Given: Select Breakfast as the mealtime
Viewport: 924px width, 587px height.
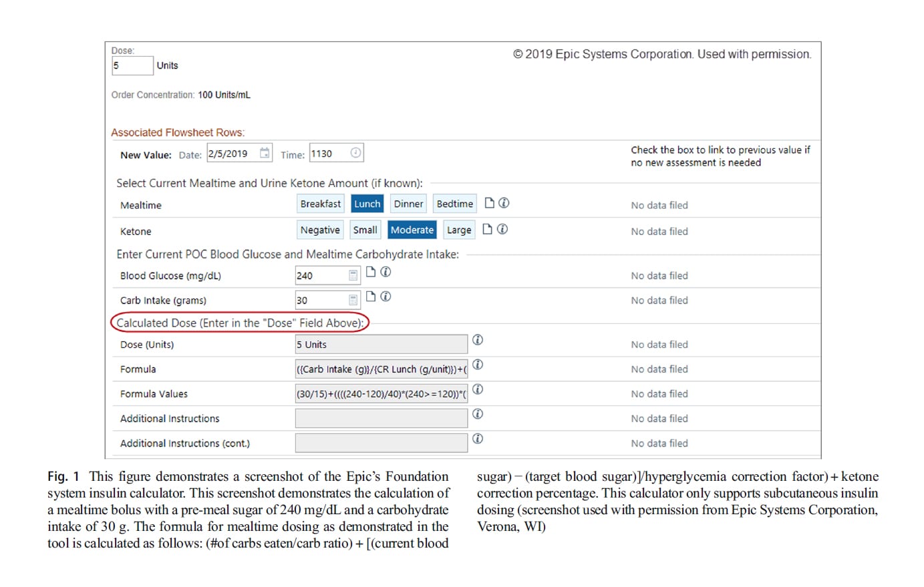Looking at the screenshot, I should click(x=320, y=204).
